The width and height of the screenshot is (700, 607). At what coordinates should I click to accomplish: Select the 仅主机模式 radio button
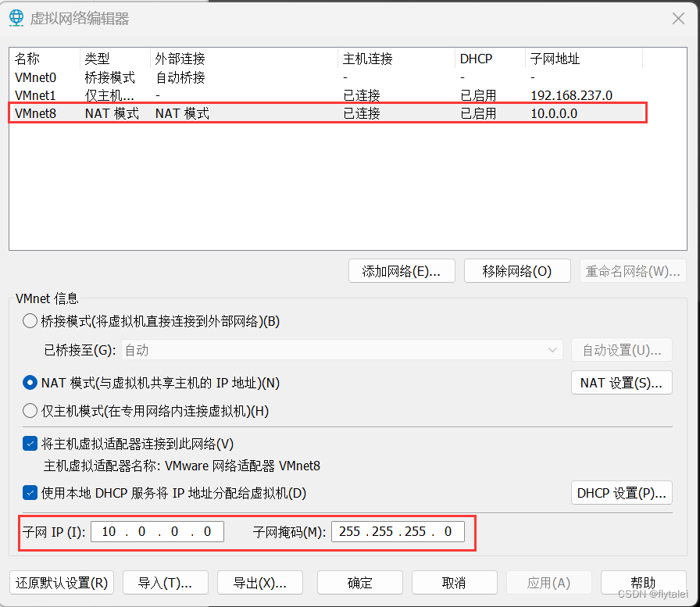(30, 411)
